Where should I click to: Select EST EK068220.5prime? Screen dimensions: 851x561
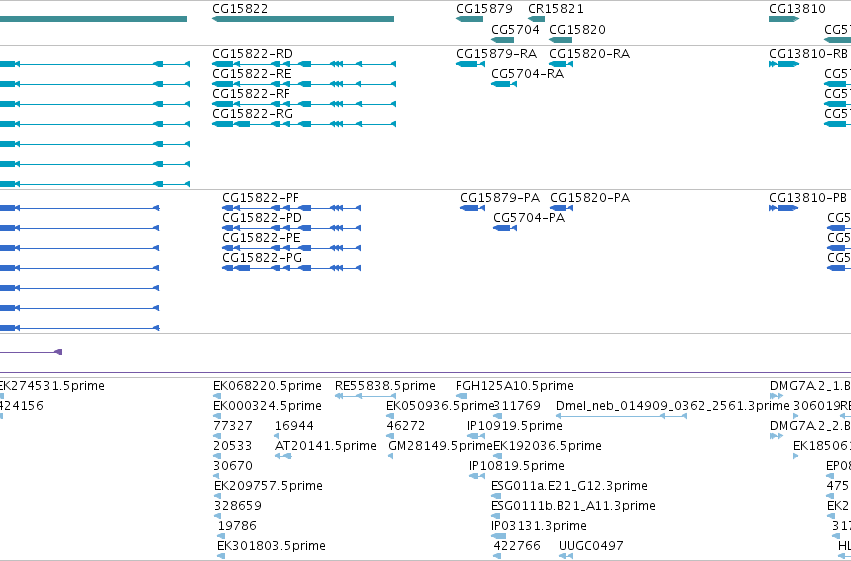(217, 396)
